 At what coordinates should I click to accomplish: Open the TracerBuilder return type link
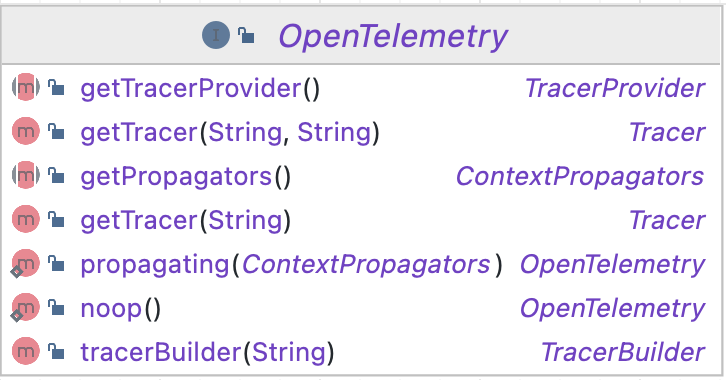click(x=623, y=352)
